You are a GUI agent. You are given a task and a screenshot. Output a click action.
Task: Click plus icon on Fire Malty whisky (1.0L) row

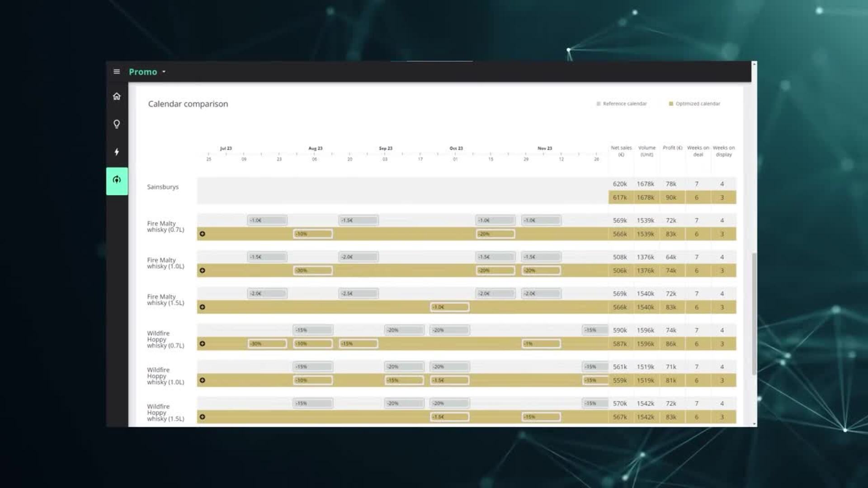point(203,270)
